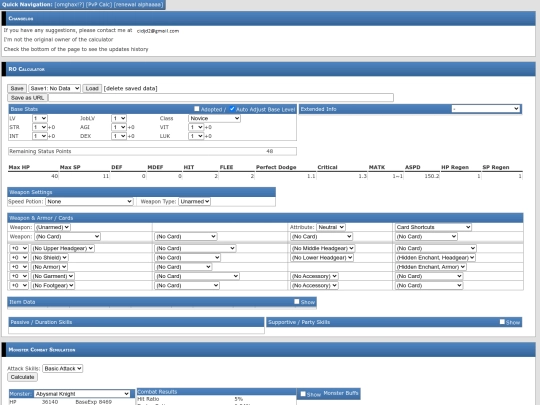Open the footgear refine +0 dropdown
Viewport: 540px width, 405px height.
19,285
